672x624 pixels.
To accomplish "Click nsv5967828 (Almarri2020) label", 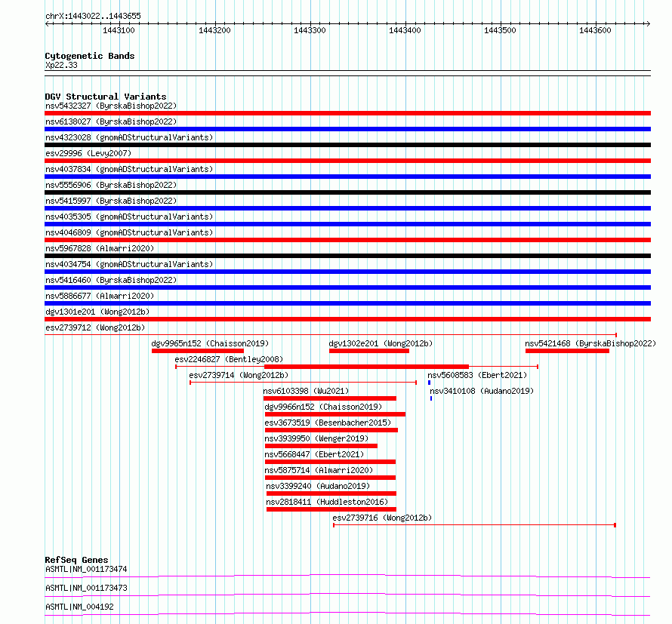I will 100,248.
